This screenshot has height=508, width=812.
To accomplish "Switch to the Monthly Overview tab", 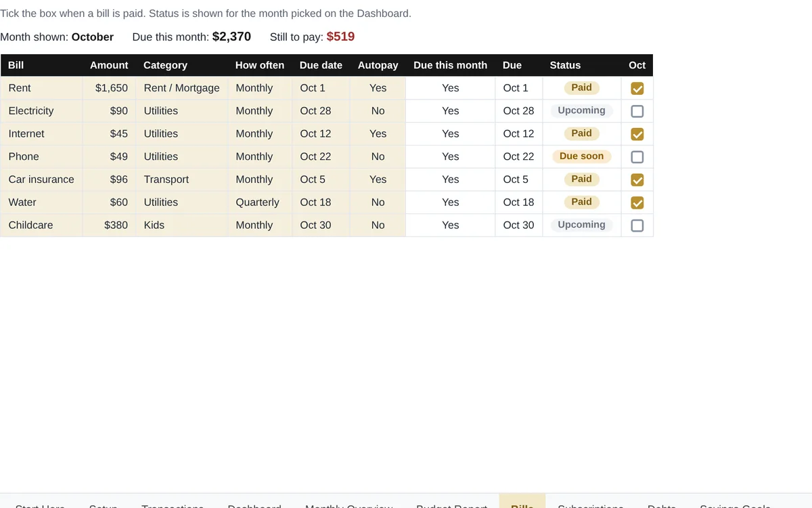I will point(348,503).
